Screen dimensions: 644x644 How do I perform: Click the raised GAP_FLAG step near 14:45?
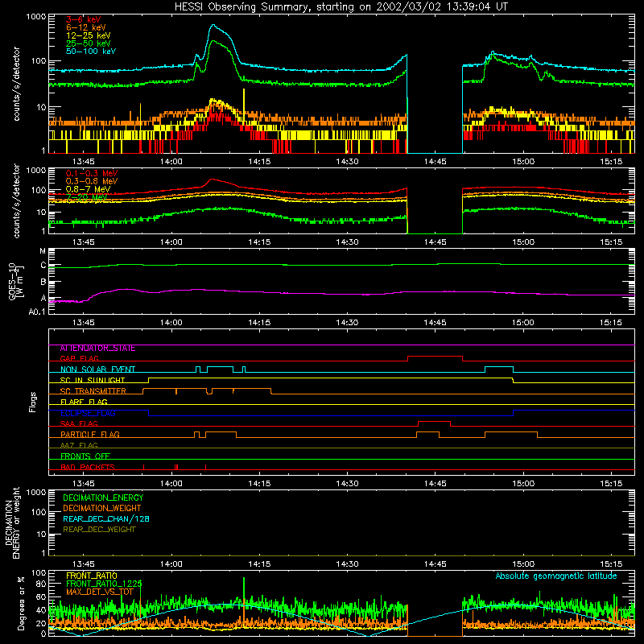[435, 357]
